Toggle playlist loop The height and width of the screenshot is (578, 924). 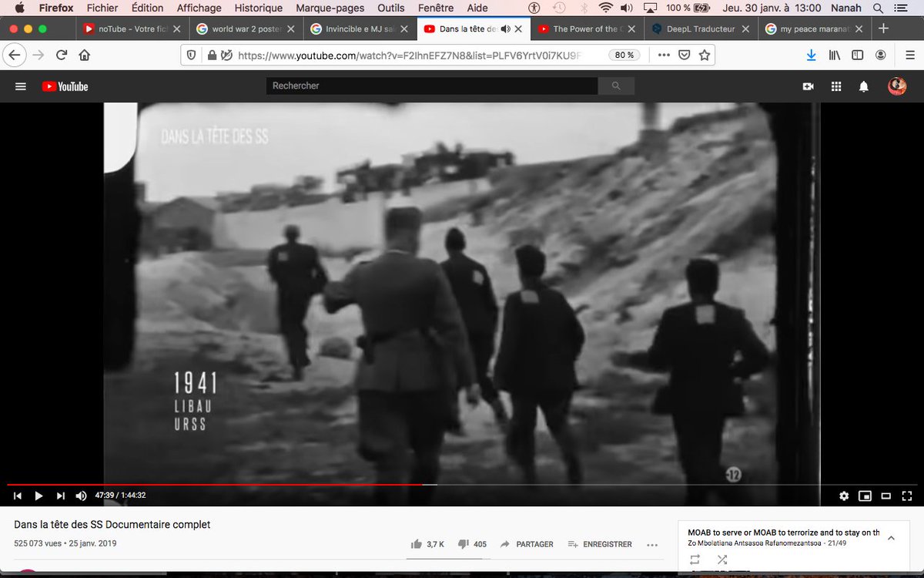click(695, 560)
